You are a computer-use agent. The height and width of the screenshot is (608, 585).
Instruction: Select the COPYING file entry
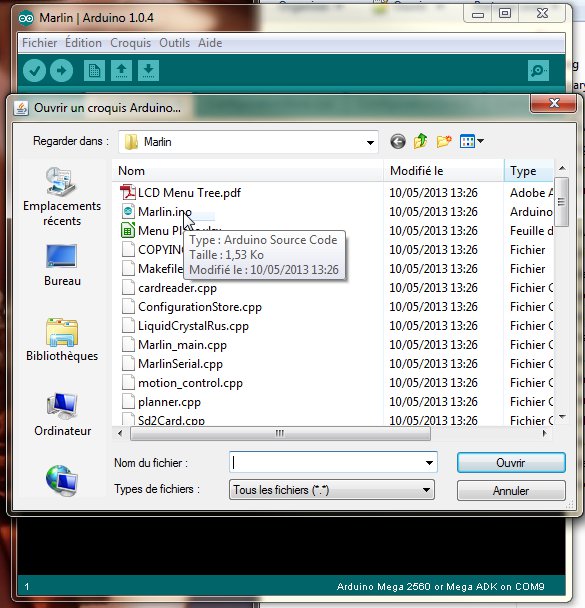(x=161, y=250)
